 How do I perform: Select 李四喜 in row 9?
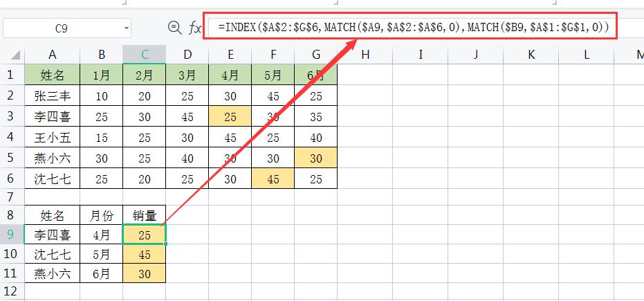click(52, 235)
